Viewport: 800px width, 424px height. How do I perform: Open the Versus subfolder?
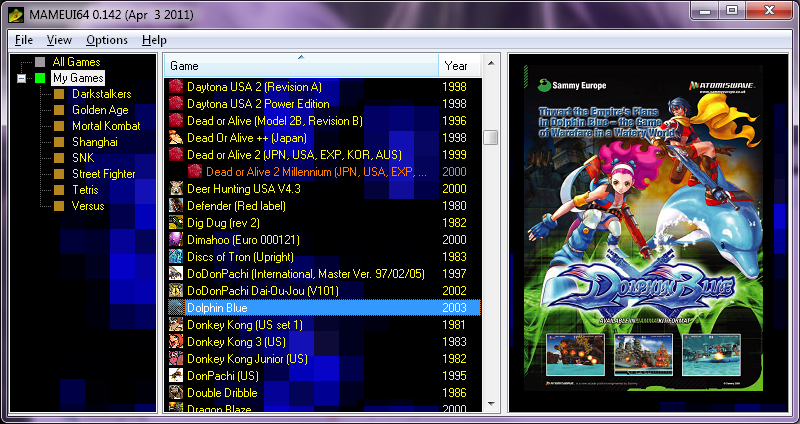tap(88, 206)
